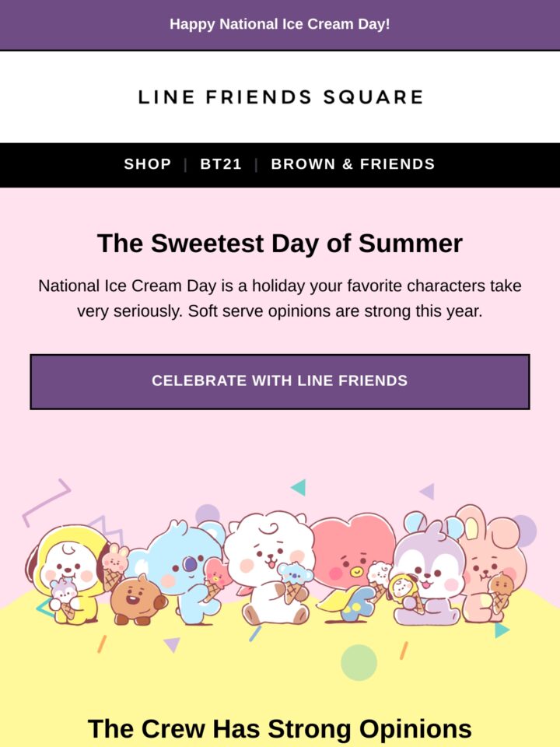Click The Crew Has Strong Opinions heading
Screen dimensions: 560x747
click(x=280, y=729)
